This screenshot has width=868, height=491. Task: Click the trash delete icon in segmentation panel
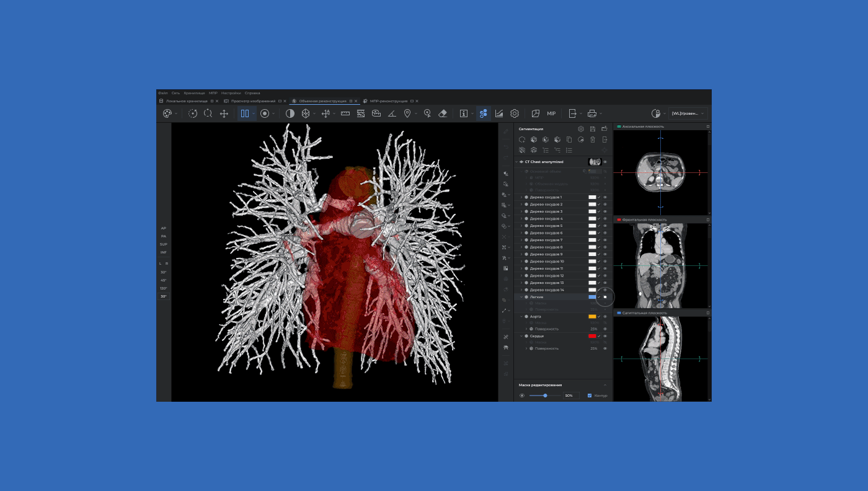point(593,139)
